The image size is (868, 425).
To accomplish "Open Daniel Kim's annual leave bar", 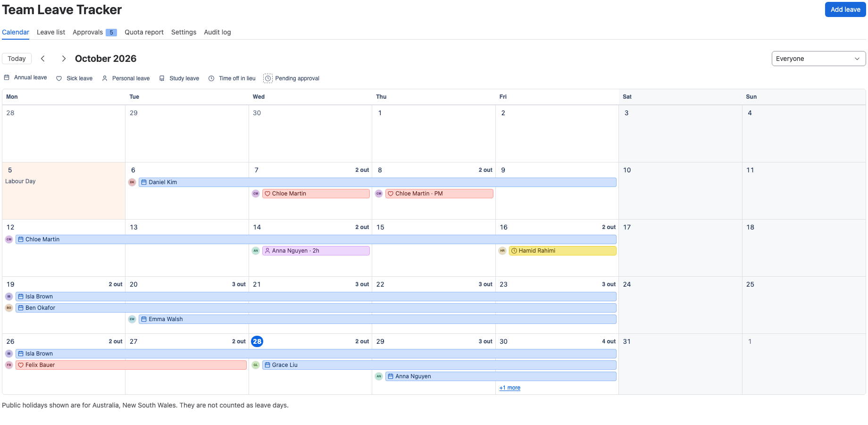I will tap(377, 182).
